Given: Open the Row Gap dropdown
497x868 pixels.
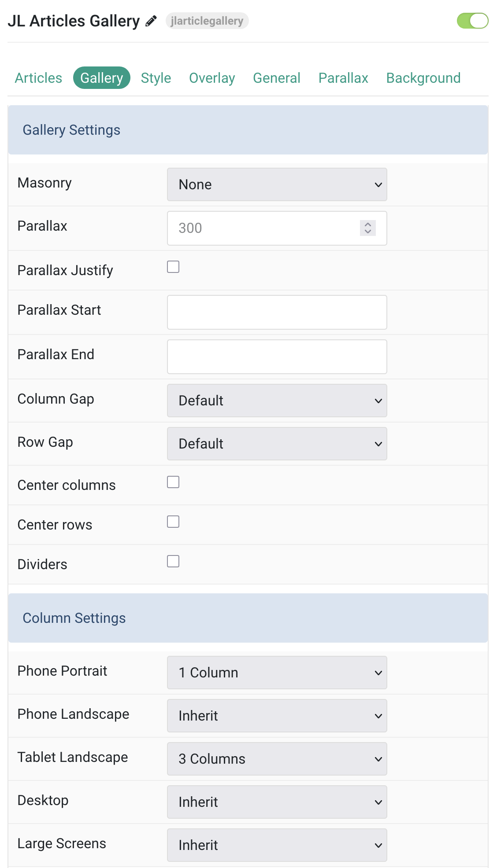Looking at the screenshot, I should point(277,444).
